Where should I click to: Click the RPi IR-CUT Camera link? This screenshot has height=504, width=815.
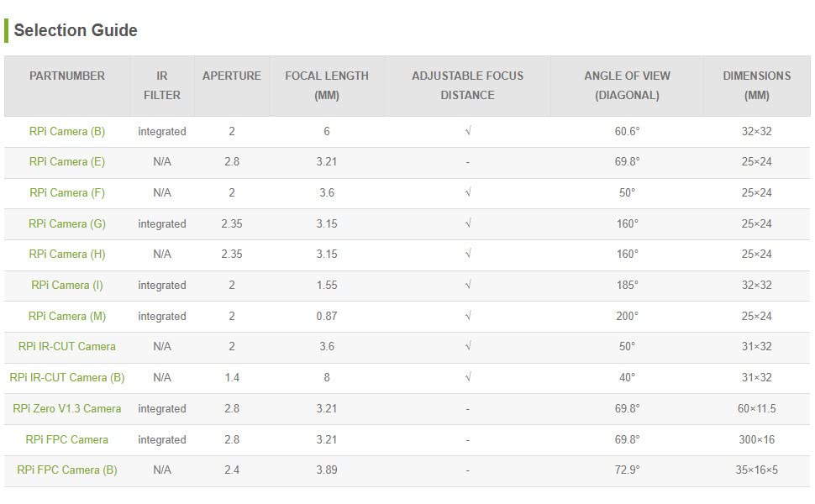pyautogui.click(x=67, y=346)
